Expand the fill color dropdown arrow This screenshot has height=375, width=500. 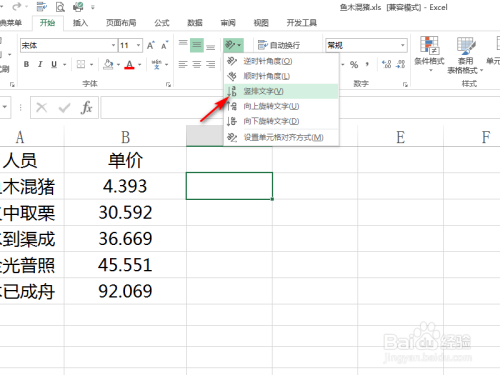click(118, 64)
